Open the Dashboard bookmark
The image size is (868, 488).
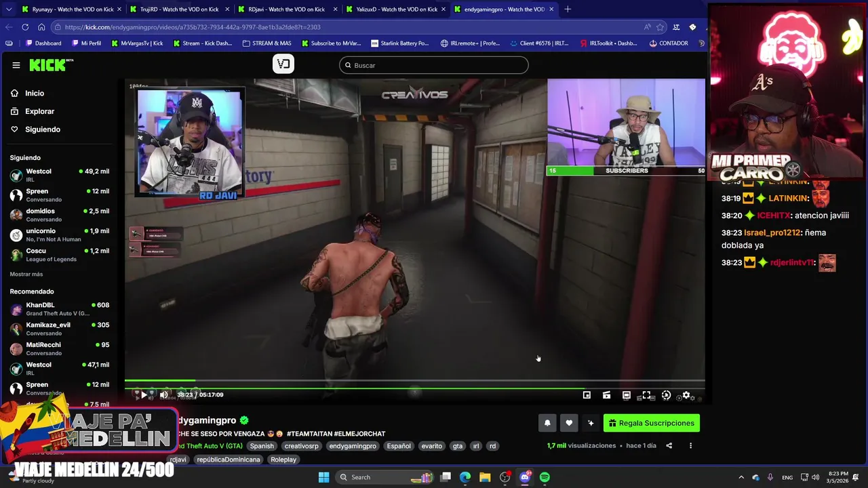43,43
